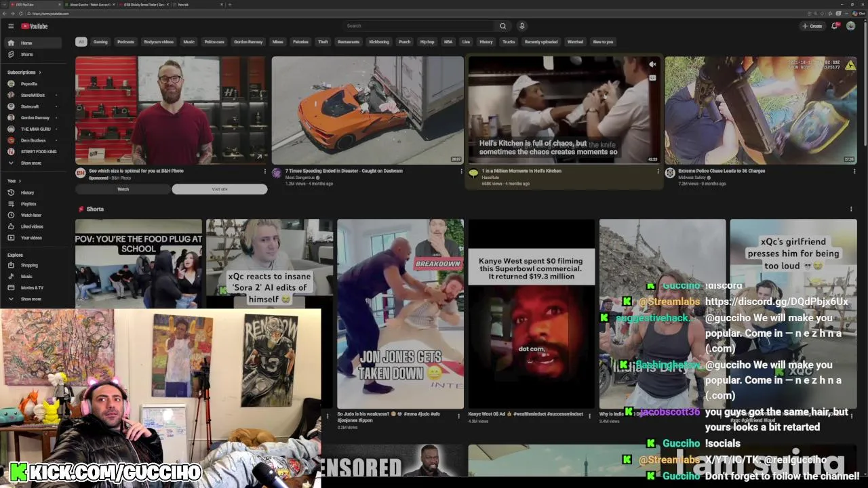Open Jon Jones Gets Taken Down short
This screenshot has height=488, width=868.
tap(400, 314)
